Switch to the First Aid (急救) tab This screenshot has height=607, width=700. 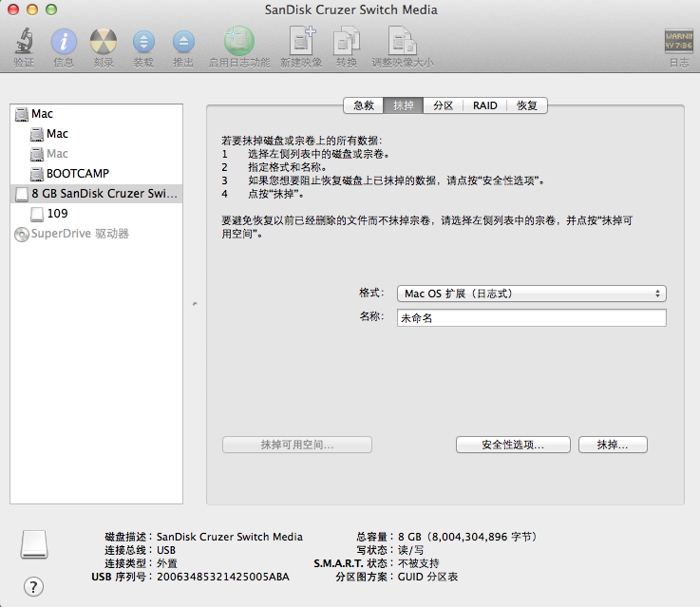pos(364,105)
